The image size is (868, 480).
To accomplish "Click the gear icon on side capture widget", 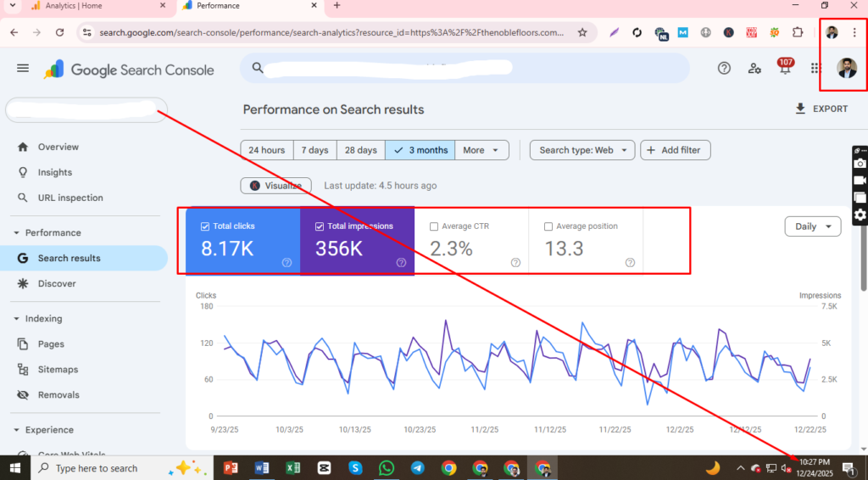I will (860, 215).
